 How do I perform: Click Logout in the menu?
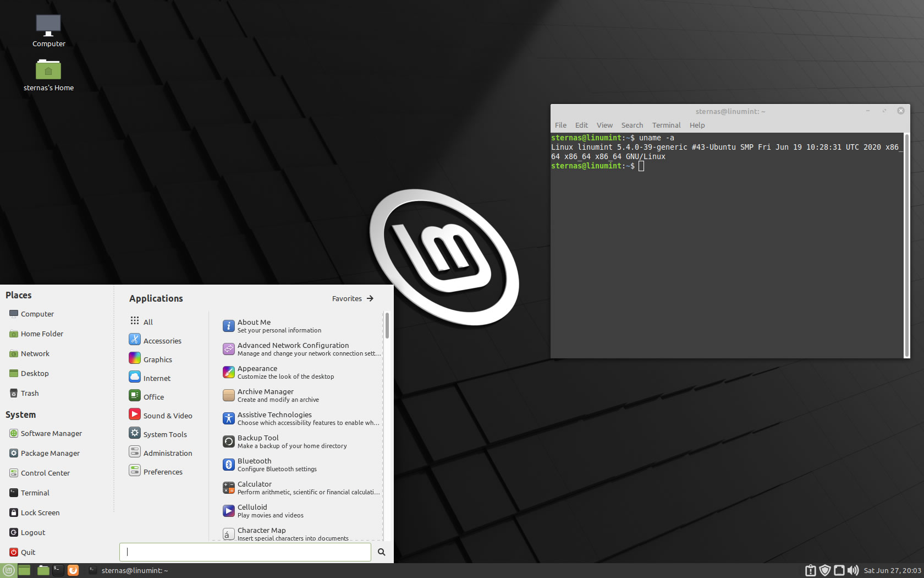[x=28, y=532]
